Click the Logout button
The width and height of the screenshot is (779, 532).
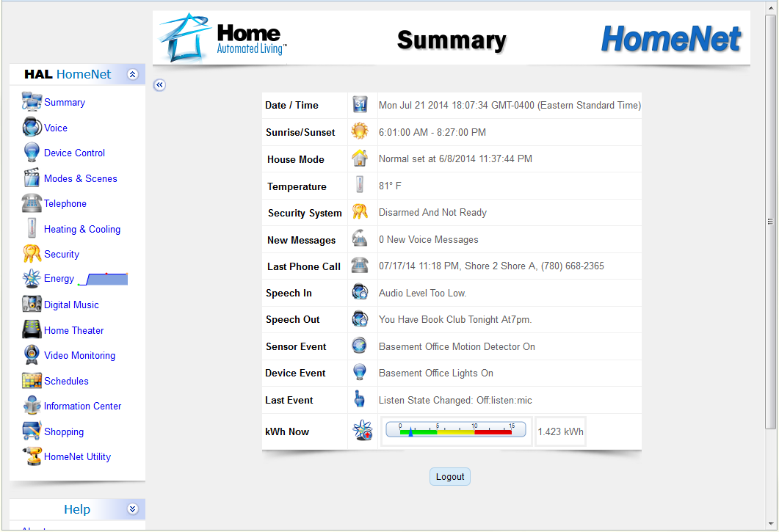pyautogui.click(x=450, y=477)
